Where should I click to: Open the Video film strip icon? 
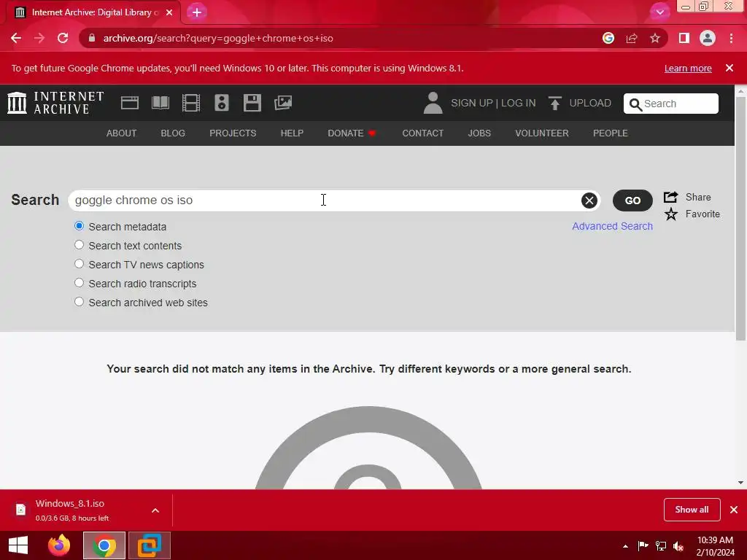click(x=191, y=103)
